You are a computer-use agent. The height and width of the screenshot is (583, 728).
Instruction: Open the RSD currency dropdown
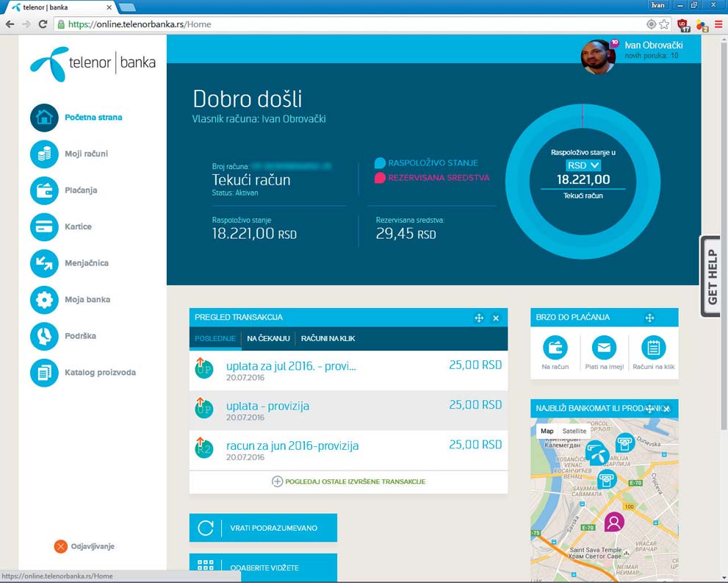pos(583,165)
